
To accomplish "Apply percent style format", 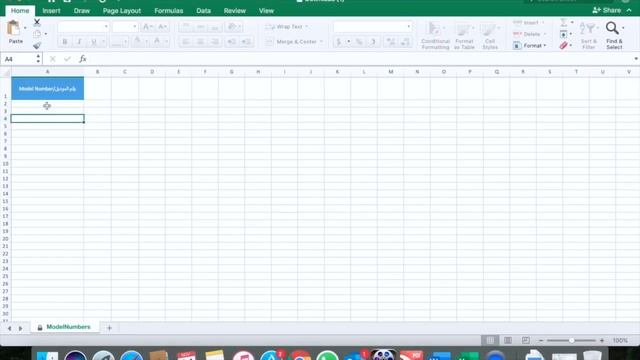I will point(359,42).
